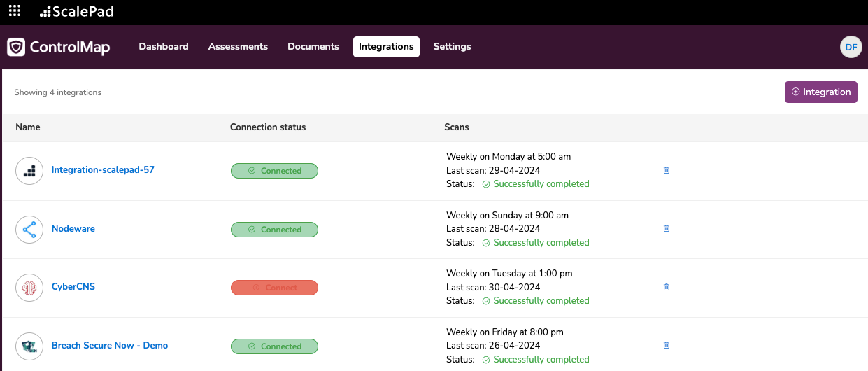Open the Nodeware integration link

73,229
